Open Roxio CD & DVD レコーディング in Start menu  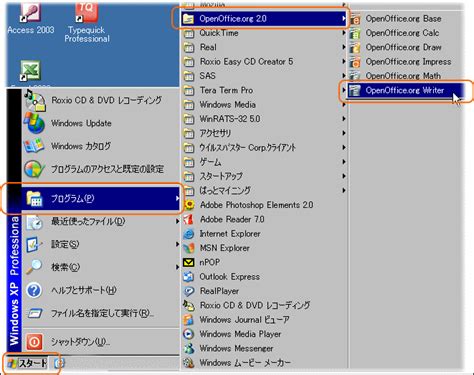[x=101, y=100]
